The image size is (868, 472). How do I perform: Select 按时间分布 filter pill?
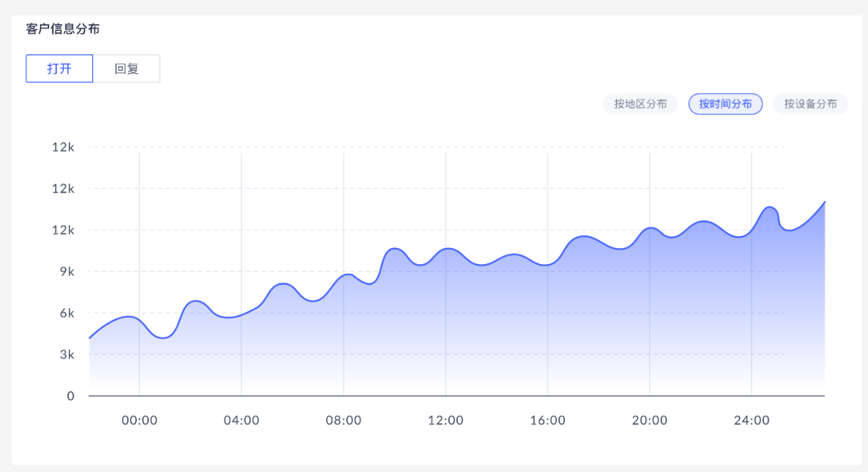725,104
